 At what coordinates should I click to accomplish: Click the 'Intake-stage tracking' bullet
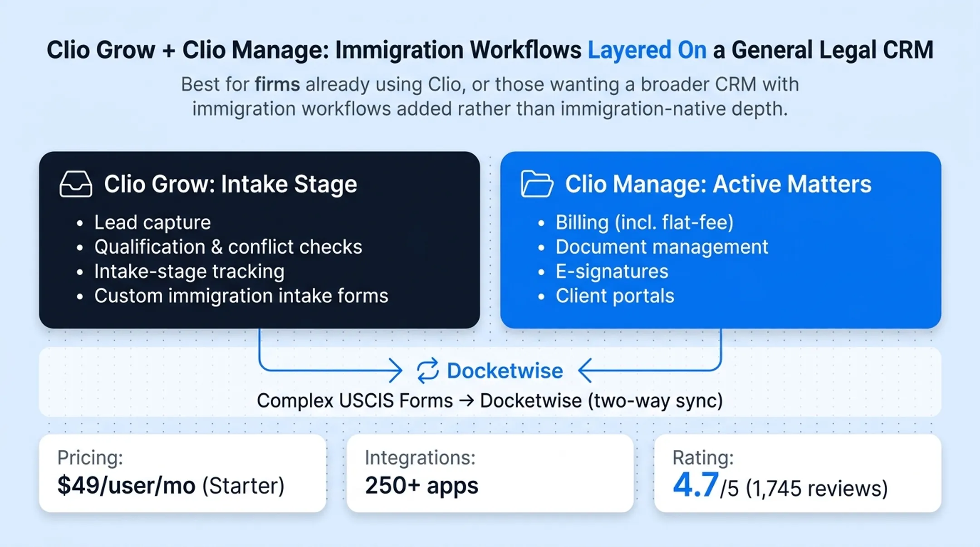pos(189,271)
